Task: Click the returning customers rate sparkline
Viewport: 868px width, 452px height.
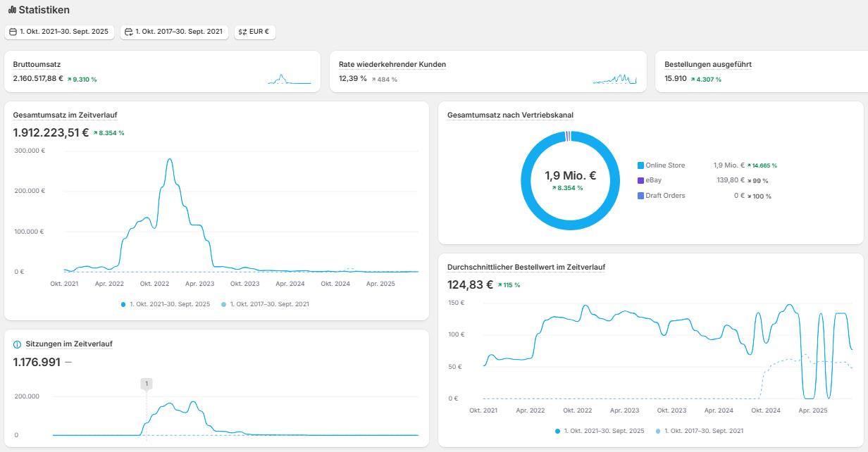Action: pyautogui.click(x=614, y=80)
